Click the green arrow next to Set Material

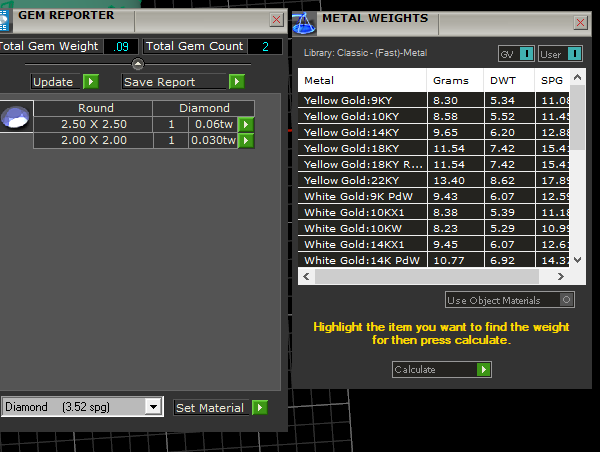click(x=260, y=407)
